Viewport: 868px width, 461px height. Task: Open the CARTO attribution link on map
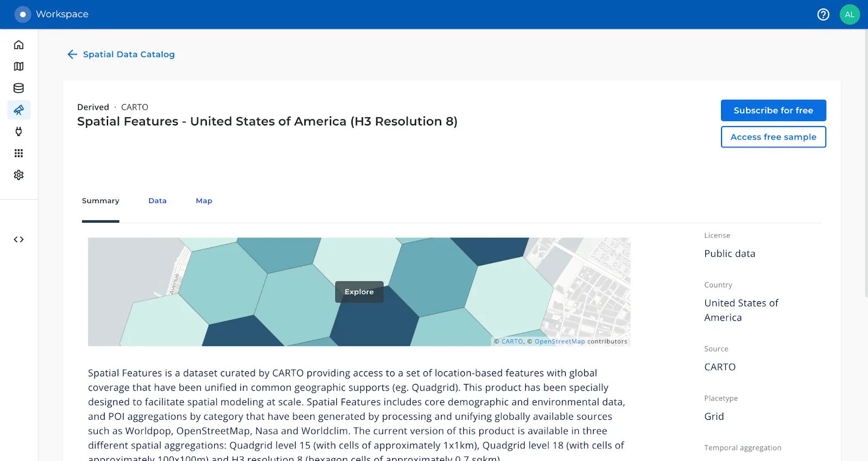coord(512,342)
